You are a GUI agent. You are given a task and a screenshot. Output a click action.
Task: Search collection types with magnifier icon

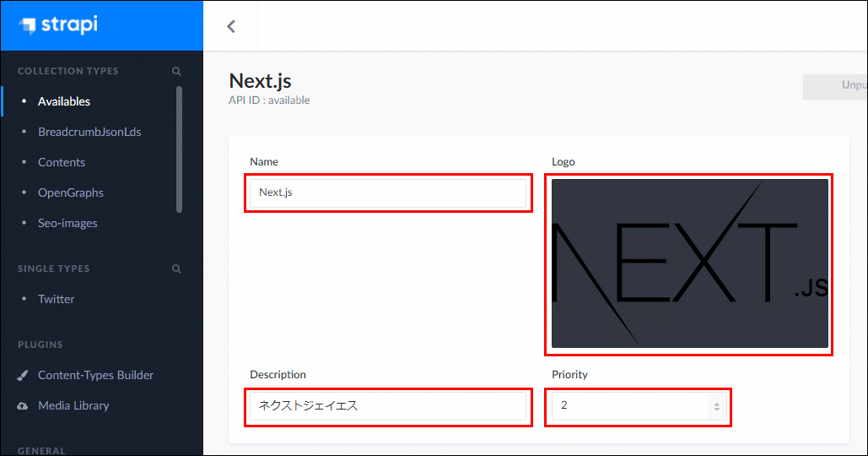coord(176,71)
